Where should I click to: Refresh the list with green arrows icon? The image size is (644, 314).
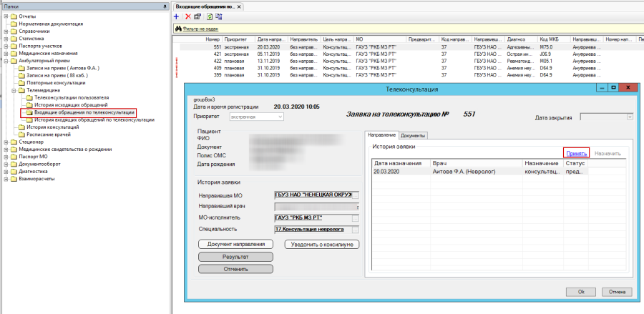pos(210,17)
